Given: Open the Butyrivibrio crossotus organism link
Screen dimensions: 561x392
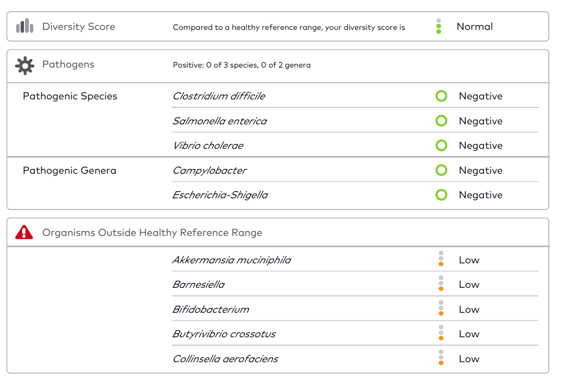Looking at the screenshot, I should (x=224, y=334).
